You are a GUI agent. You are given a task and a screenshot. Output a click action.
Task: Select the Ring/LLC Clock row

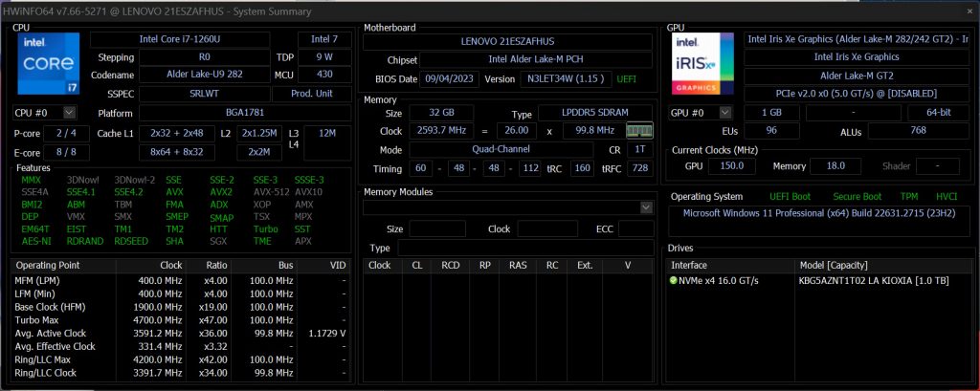pyautogui.click(x=181, y=373)
